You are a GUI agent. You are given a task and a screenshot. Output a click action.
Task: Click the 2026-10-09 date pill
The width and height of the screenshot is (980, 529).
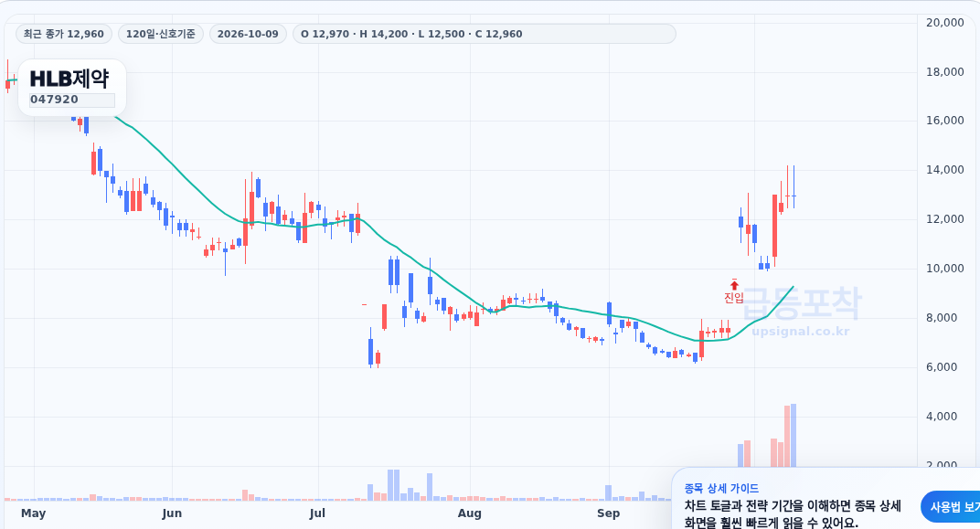coord(248,34)
